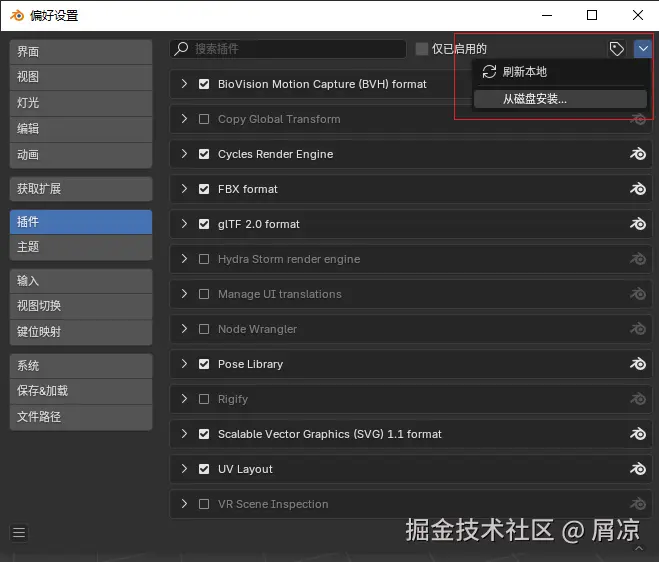Expand the SVG 1.1 format details
The width and height of the screenshot is (659, 562).
click(x=184, y=433)
